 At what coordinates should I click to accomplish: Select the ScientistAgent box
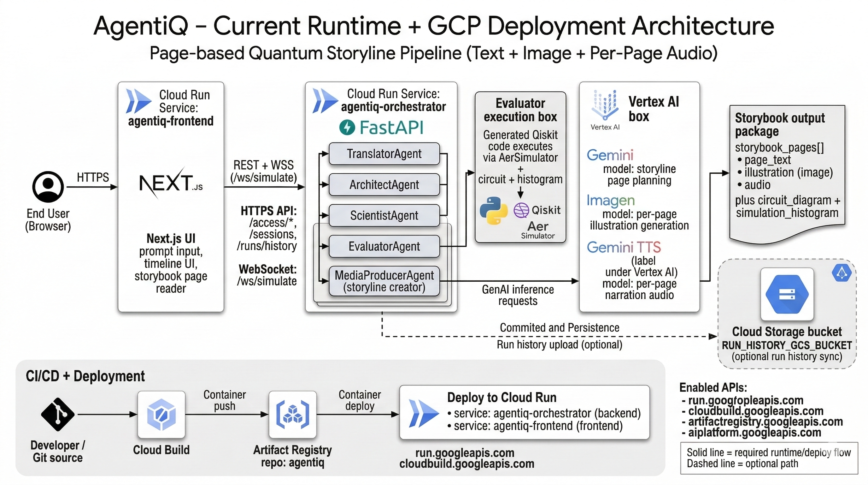384,216
